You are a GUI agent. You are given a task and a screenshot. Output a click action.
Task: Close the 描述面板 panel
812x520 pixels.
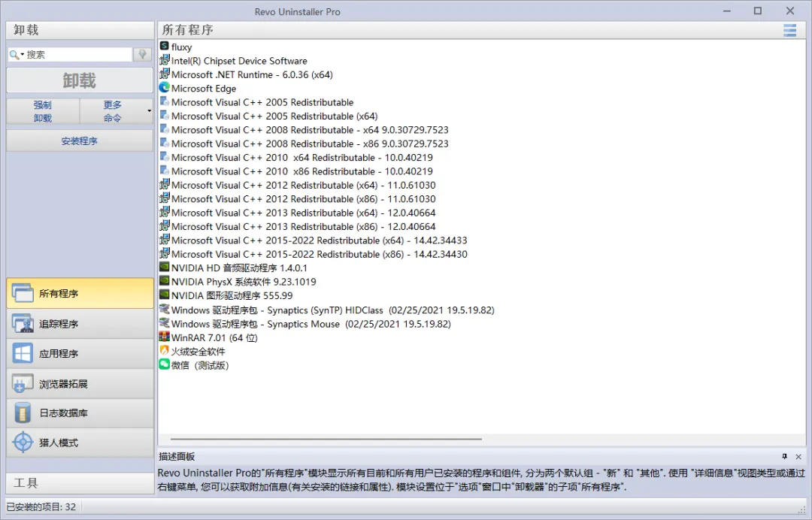798,456
